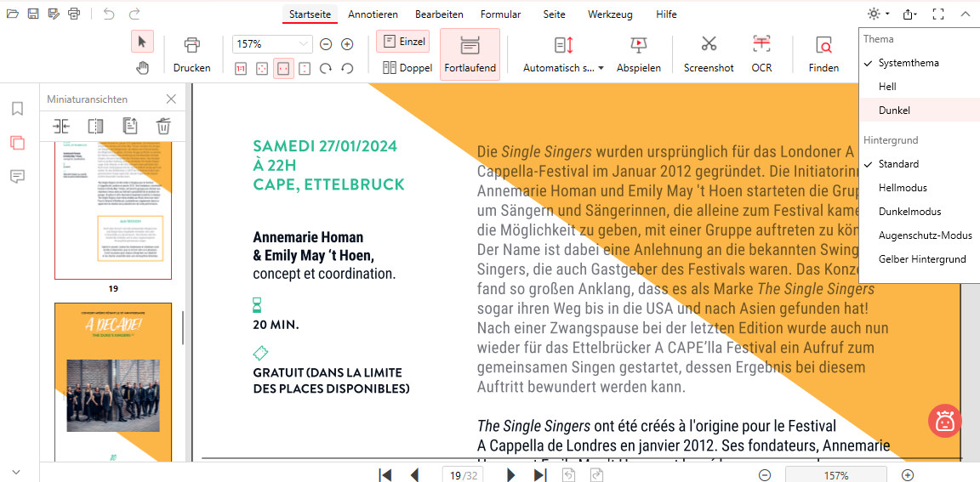Screen dimensions: 980x482
Task: Toggle Doppel double page view
Action: coord(407,68)
